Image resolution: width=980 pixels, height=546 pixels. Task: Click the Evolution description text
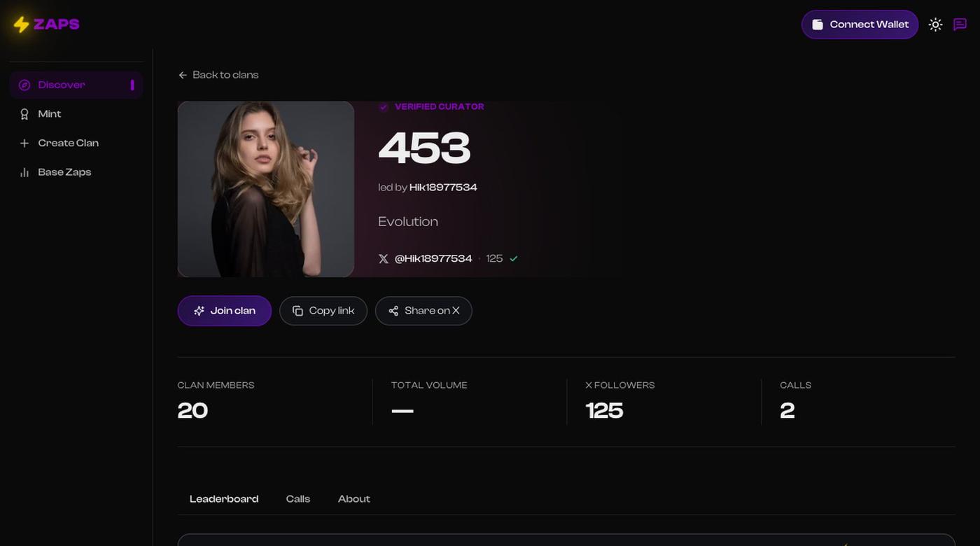408,222
